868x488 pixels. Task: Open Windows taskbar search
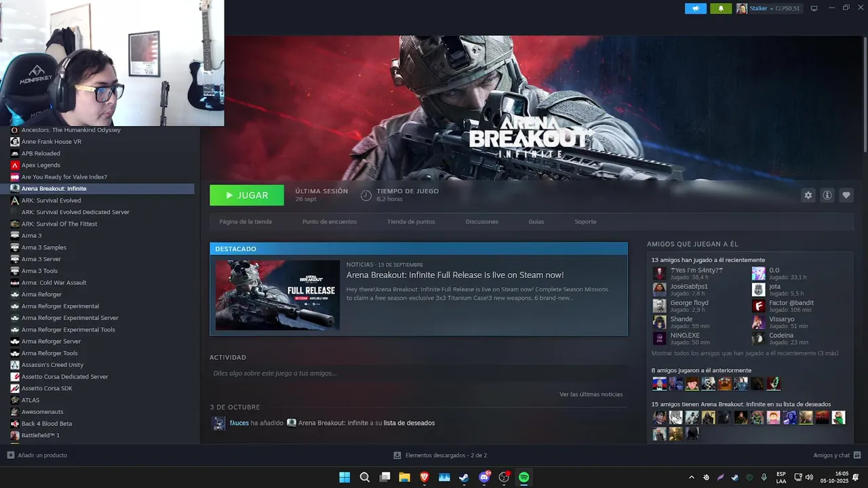pyautogui.click(x=364, y=477)
